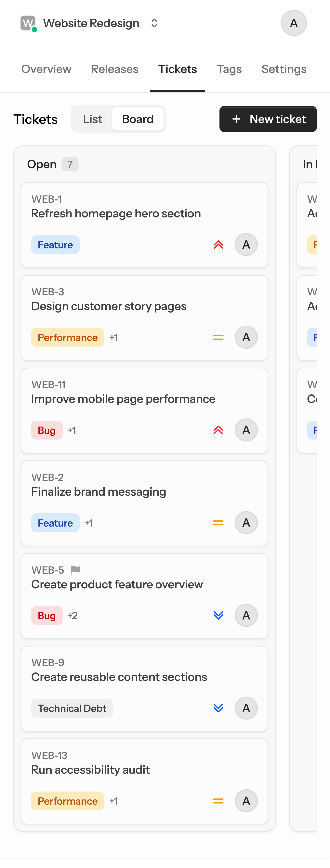
Task: Click Feature tag on WEB-2
Action: (55, 523)
